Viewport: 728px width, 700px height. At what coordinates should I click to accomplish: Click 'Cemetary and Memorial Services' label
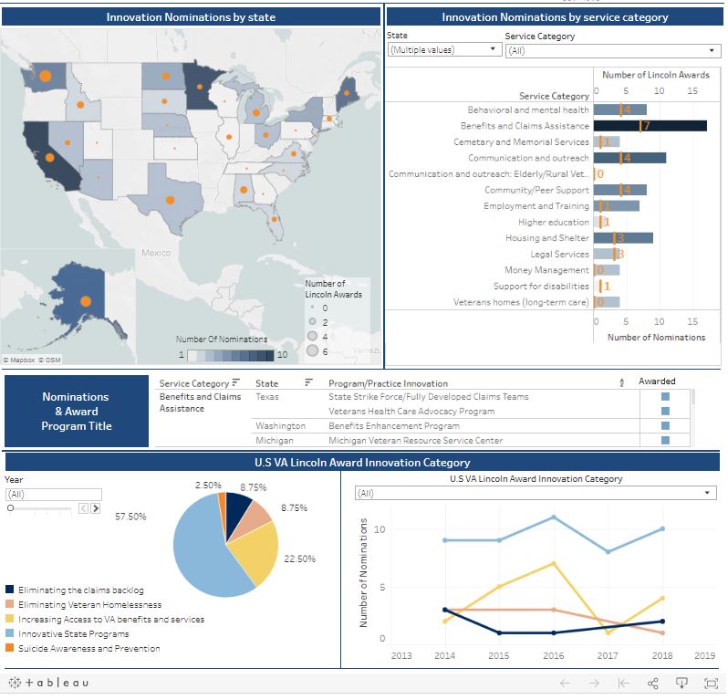[521, 141]
